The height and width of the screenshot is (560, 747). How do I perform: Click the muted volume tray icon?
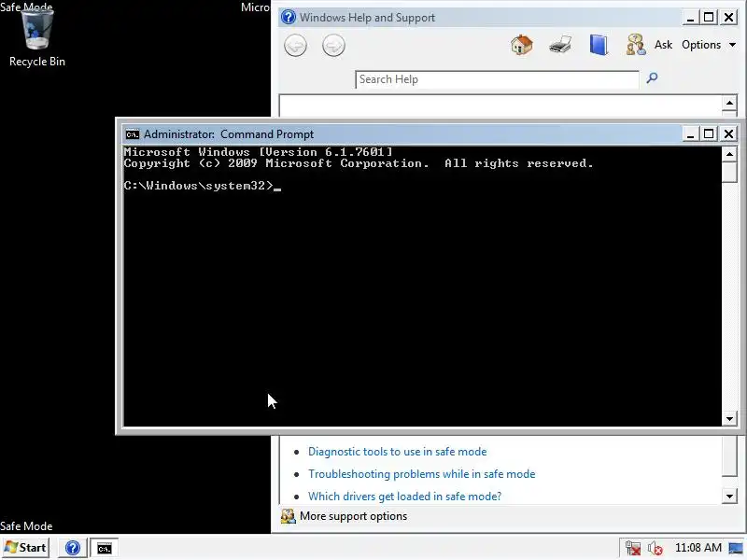click(x=655, y=548)
